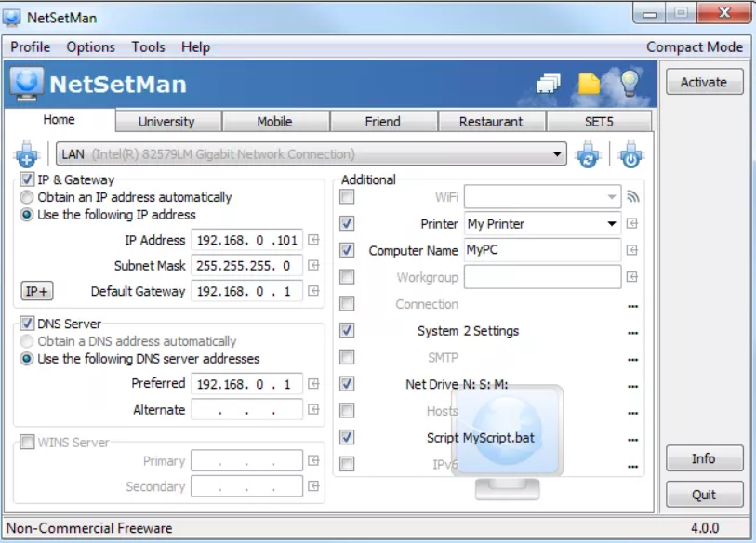
Task: Switch to the University profile tab
Action: [x=166, y=120]
